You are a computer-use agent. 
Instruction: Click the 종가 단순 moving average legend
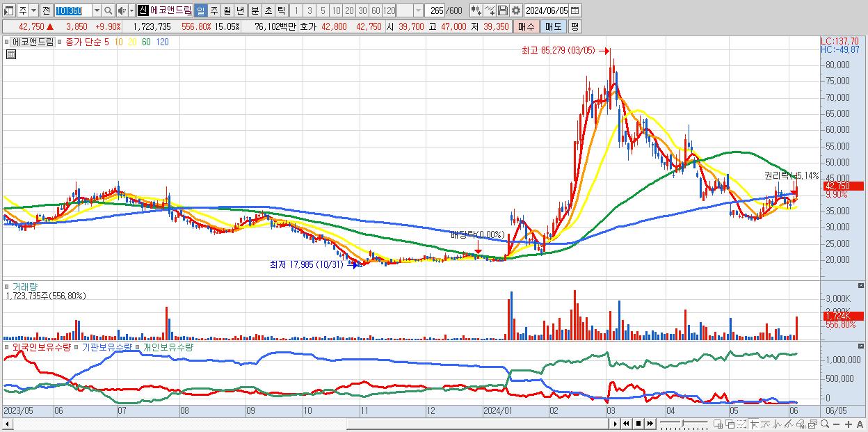[x=83, y=42]
